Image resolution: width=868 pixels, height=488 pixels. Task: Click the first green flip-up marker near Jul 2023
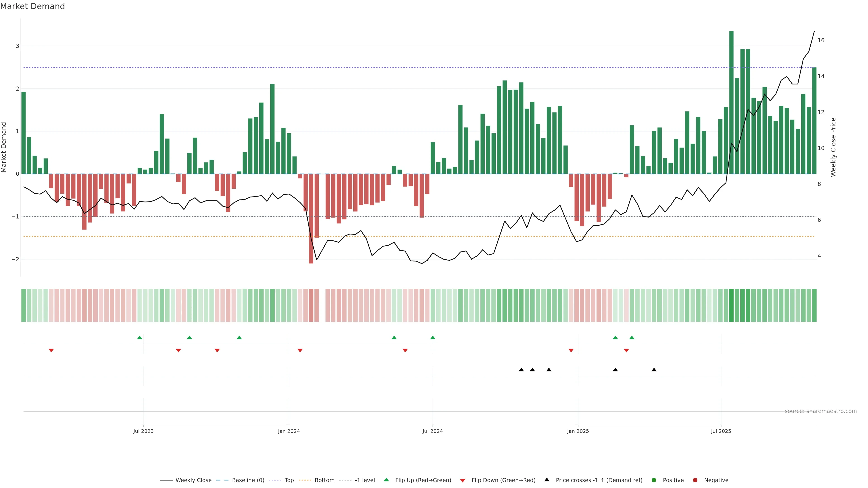click(x=140, y=338)
